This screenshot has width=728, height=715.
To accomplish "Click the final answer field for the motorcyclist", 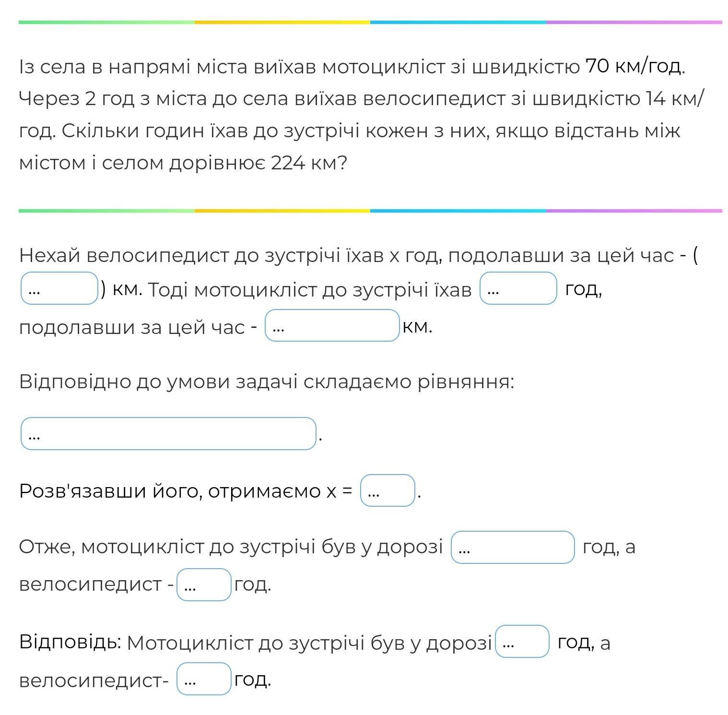I will (x=522, y=641).
